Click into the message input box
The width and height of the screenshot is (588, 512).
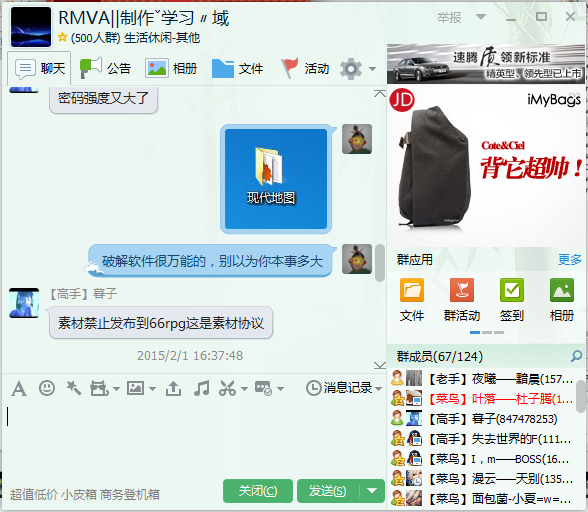coord(193,439)
